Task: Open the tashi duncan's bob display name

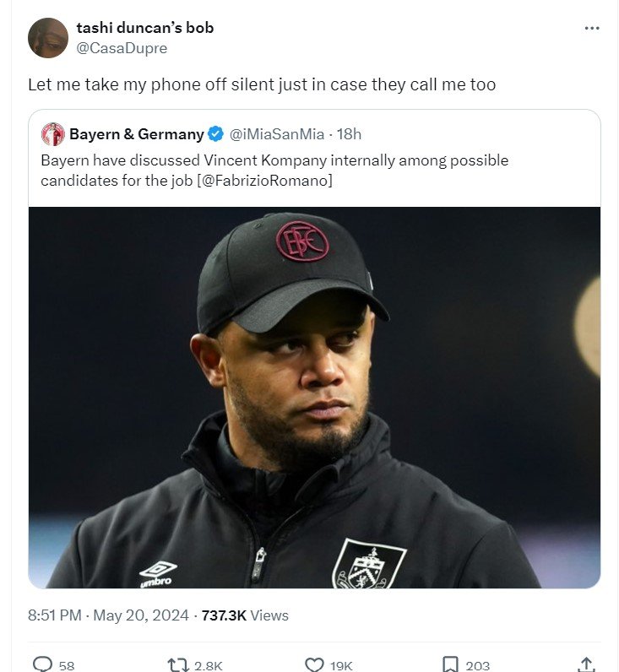Action: [145, 28]
